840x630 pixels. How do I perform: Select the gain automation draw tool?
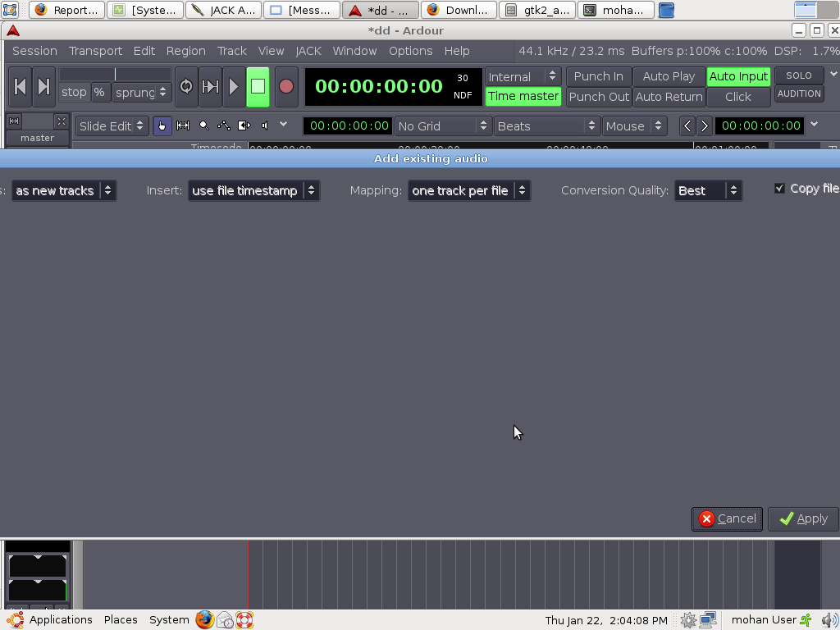[x=223, y=126]
